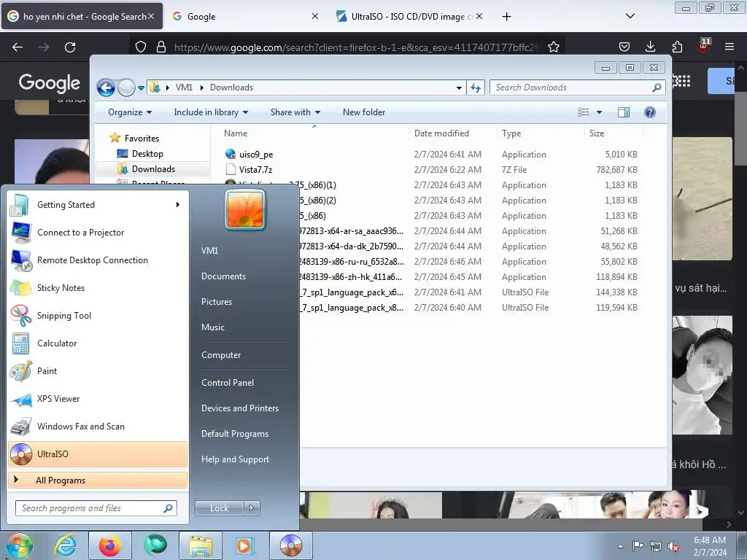Launch XPS Viewer
The image size is (747, 560).
pos(98,399)
